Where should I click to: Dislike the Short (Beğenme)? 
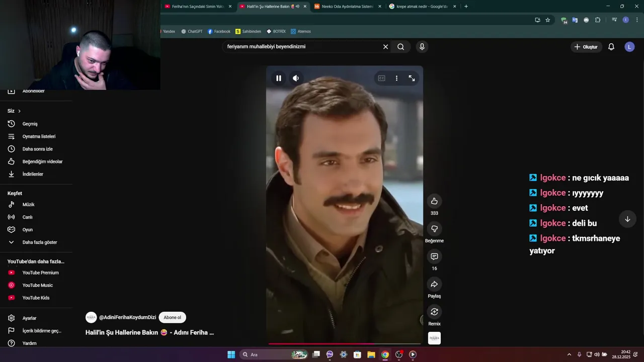coord(434,229)
